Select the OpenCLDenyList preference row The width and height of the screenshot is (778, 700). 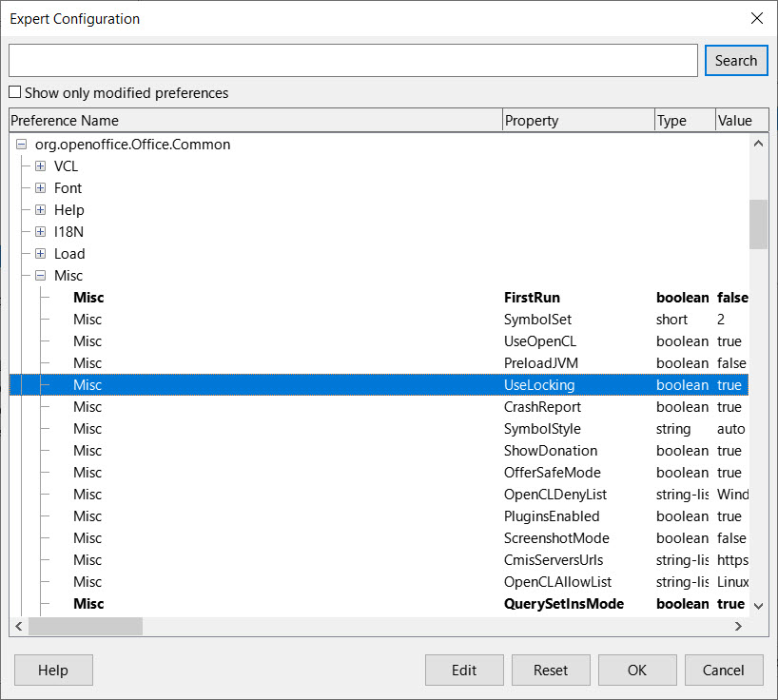(379, 494)
